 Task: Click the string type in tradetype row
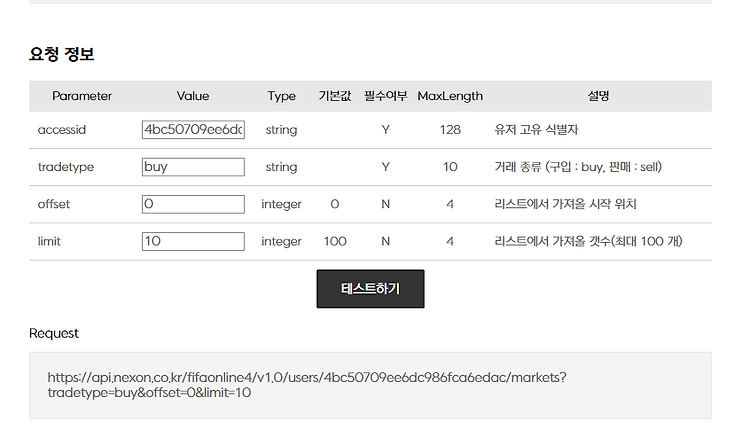pyautogui.click(x=281, y=167)
